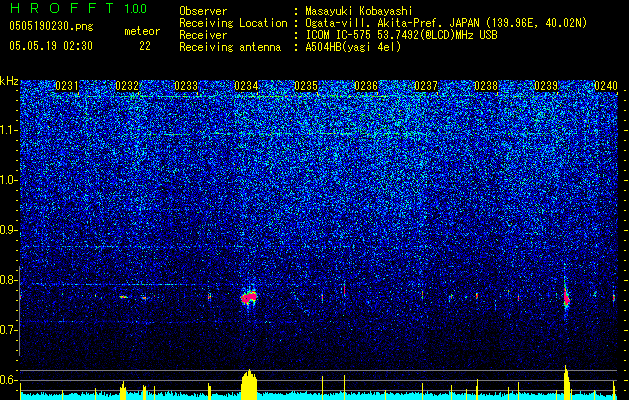Click the meteor label
The image size is (629, 400).
tap(142, 31)
